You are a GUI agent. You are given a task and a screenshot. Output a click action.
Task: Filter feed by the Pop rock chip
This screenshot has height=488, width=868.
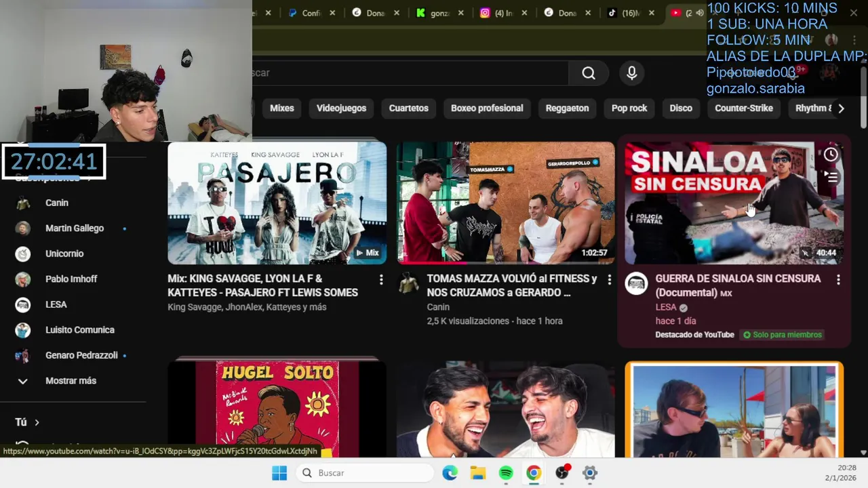(x=629, y=108)
